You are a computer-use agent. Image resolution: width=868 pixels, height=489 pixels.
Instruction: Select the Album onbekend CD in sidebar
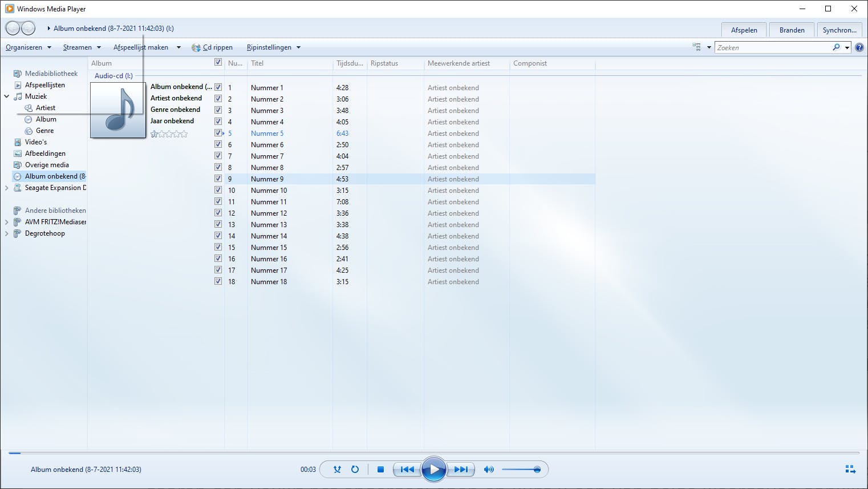pos(50,176)
